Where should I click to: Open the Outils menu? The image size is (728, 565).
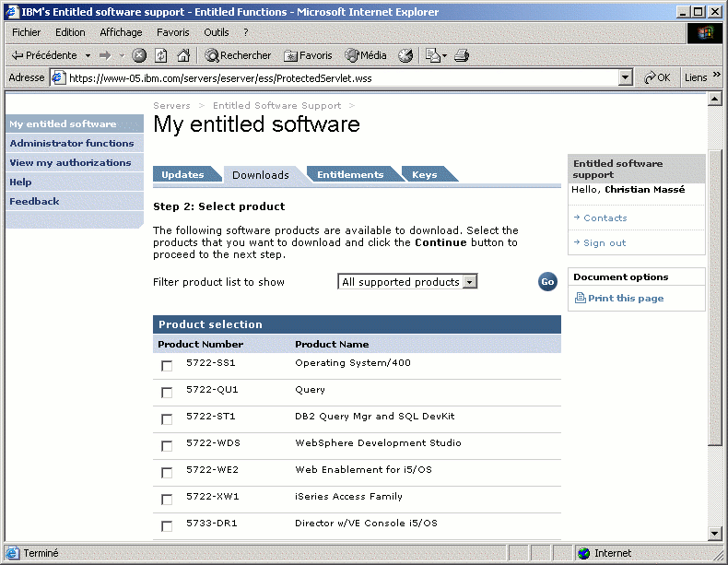[x=217, y=32]
